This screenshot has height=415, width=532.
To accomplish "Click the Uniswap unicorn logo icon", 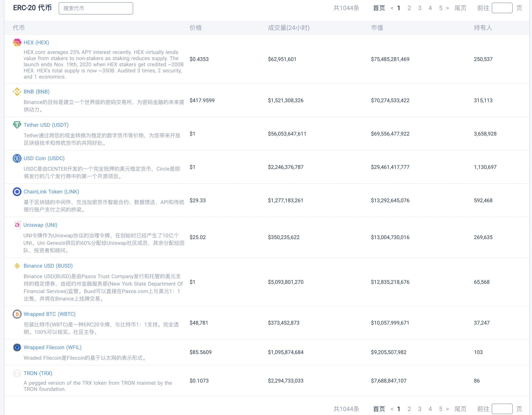I will click(x=17, y=225).
